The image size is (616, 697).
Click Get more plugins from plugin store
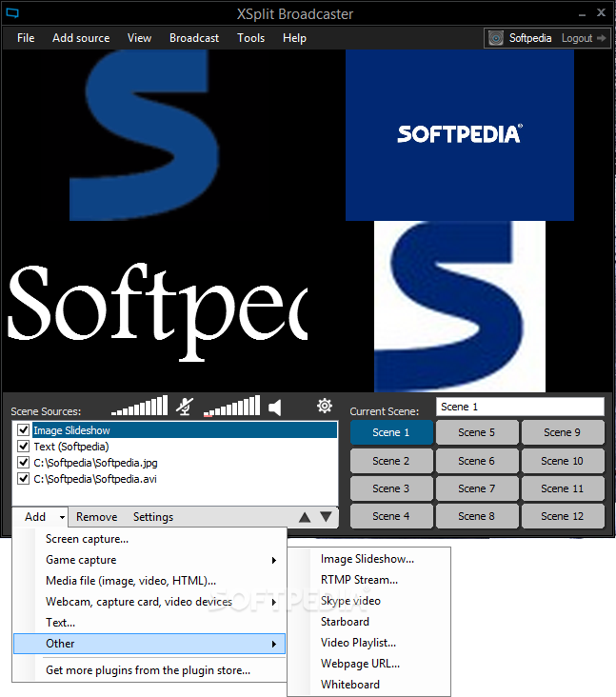click(149, 670)
